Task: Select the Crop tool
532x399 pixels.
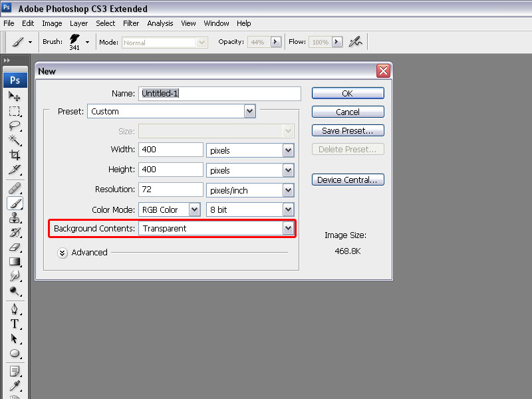Action: click(x=15, y=155)
